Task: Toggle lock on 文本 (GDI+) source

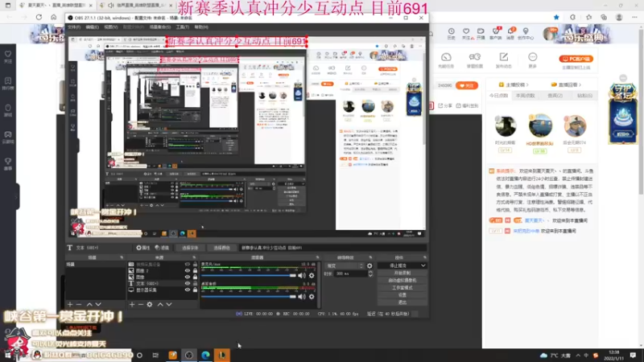Action: click(x=195, y=284)
